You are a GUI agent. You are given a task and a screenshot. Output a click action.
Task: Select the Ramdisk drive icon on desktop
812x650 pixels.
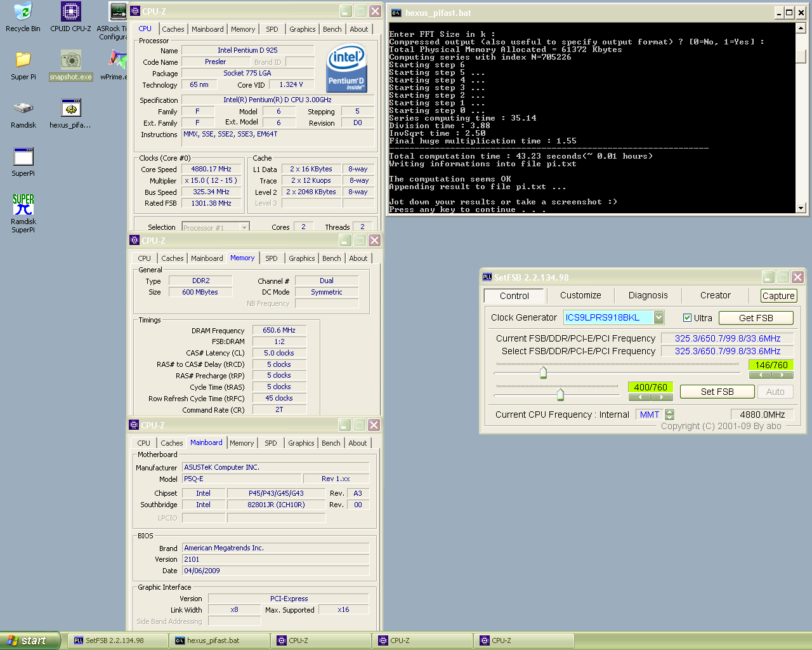(x=23, y=114)
